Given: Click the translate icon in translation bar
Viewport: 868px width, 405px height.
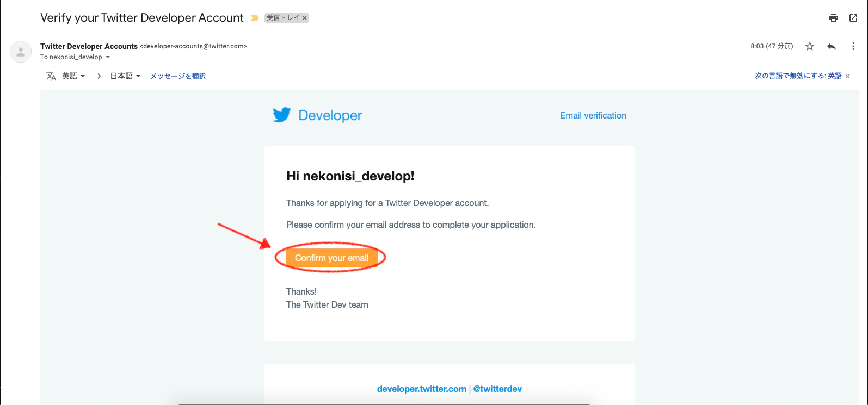Looking at the screenshot, I should (51, 76).
